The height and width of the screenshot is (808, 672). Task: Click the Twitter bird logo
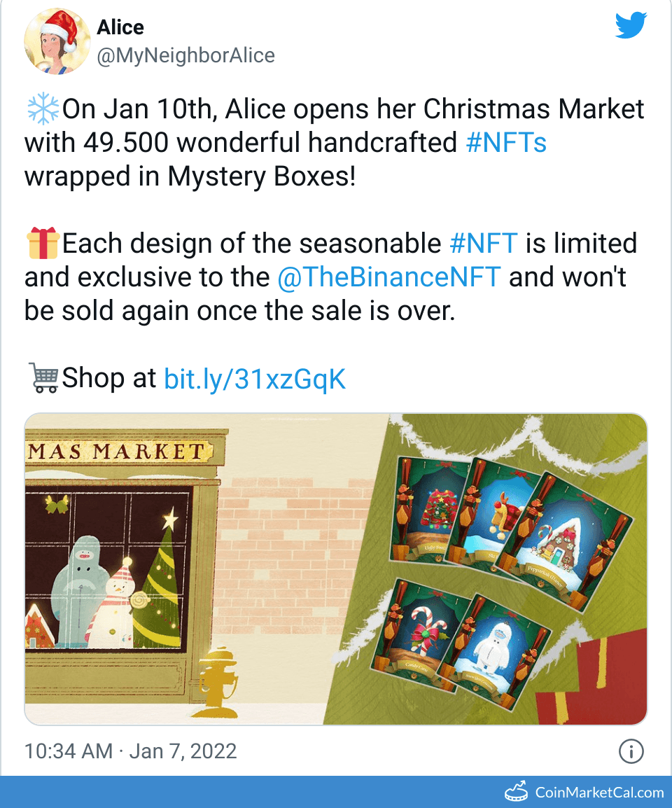pyautogui.click(x=631, y=26)
